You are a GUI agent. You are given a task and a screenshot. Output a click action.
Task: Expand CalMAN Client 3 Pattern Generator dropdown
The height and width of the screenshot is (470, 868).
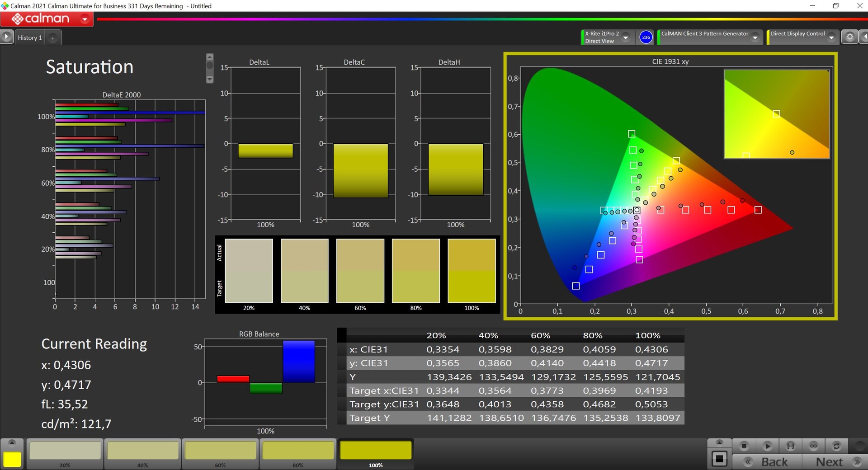pos(755,38)
